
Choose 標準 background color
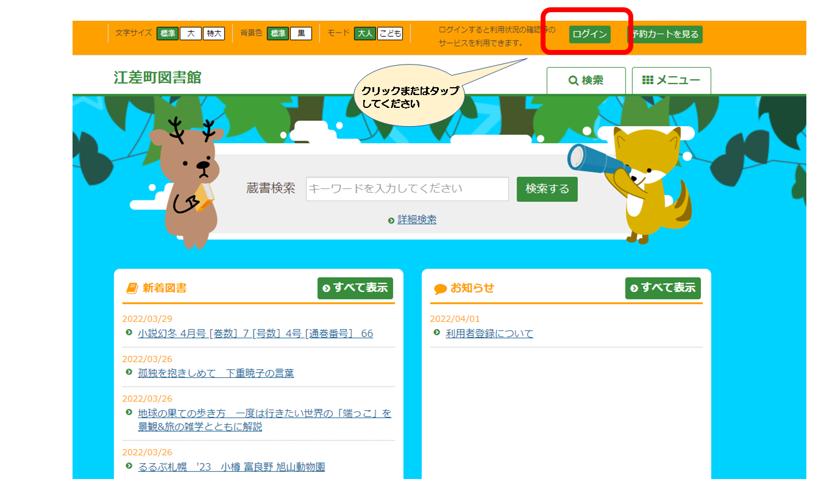click(x=279, y=34)
